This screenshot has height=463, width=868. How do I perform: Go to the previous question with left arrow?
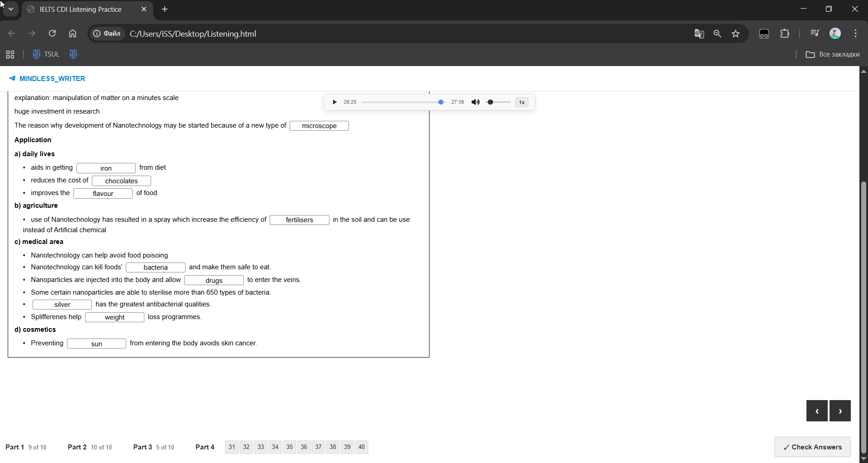point(817,411)
